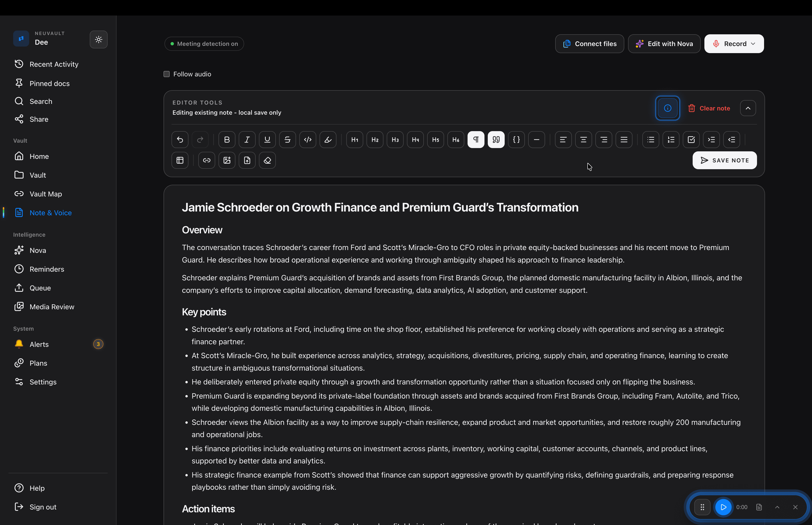Image resolution: width=812 pixels, height=525 pixels.
Task: Open Edit with Nova
Action: [664, 44]
